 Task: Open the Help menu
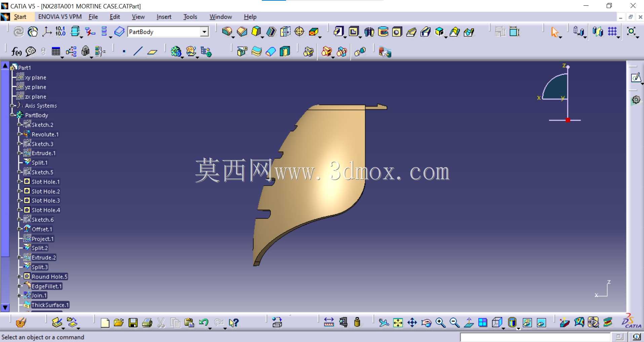point(250,17)
